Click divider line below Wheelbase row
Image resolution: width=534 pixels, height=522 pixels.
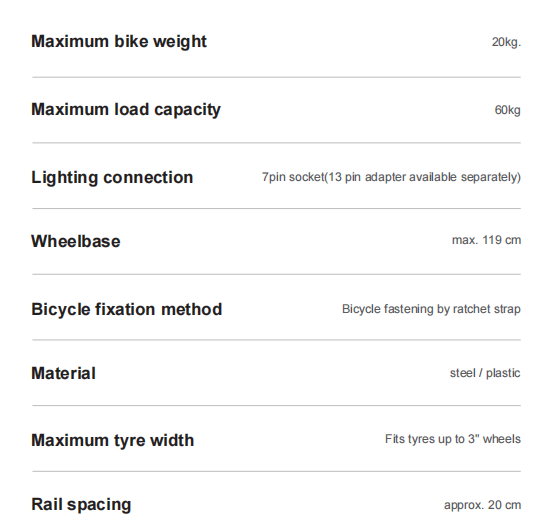pos(277,274)
